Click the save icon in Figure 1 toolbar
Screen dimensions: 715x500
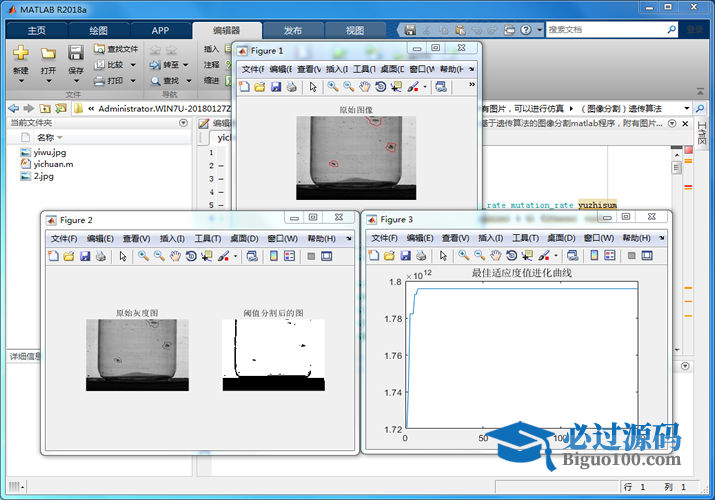point(276,87)
